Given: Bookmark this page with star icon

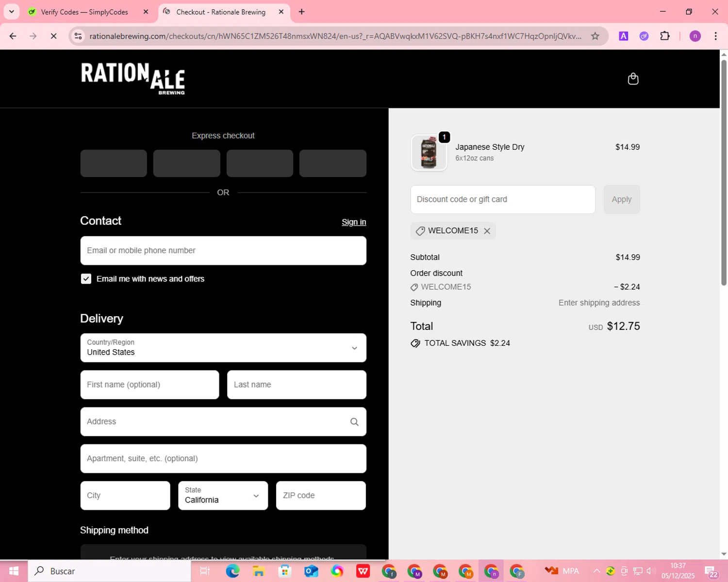Looking at the screenshot, I should tap(595, 36).
